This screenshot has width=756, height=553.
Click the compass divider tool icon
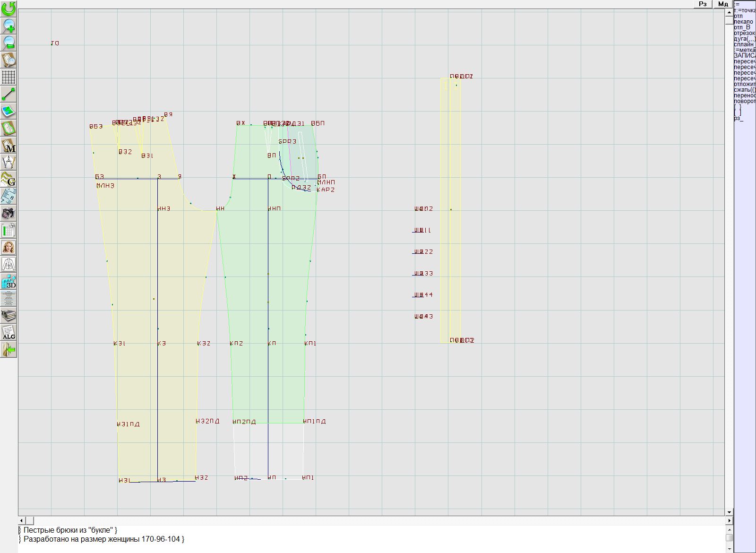pyautogui.click(x=9, y=162)
